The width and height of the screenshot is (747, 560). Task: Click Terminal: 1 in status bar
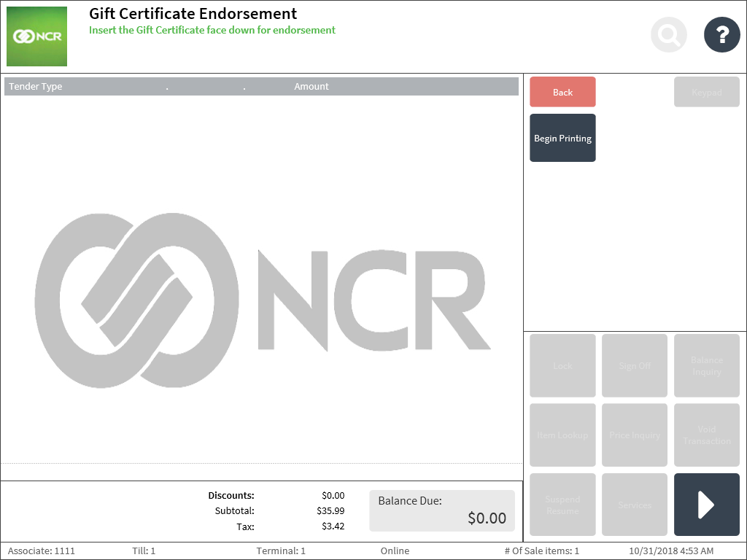click(281, 551)
